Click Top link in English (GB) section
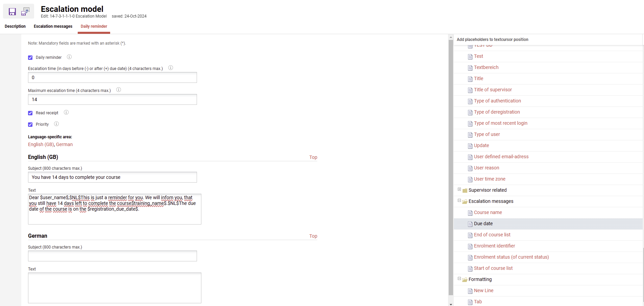Screen dimensions: 644x306 click(313, 157)
